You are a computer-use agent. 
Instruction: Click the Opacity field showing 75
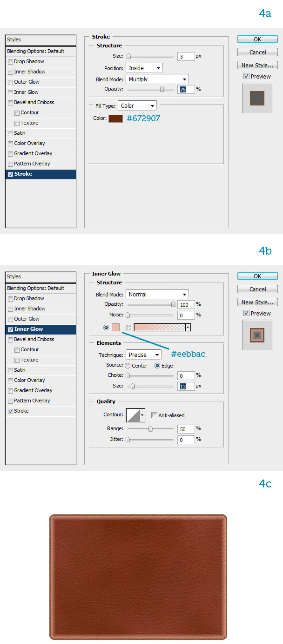[x=186, y=89]
